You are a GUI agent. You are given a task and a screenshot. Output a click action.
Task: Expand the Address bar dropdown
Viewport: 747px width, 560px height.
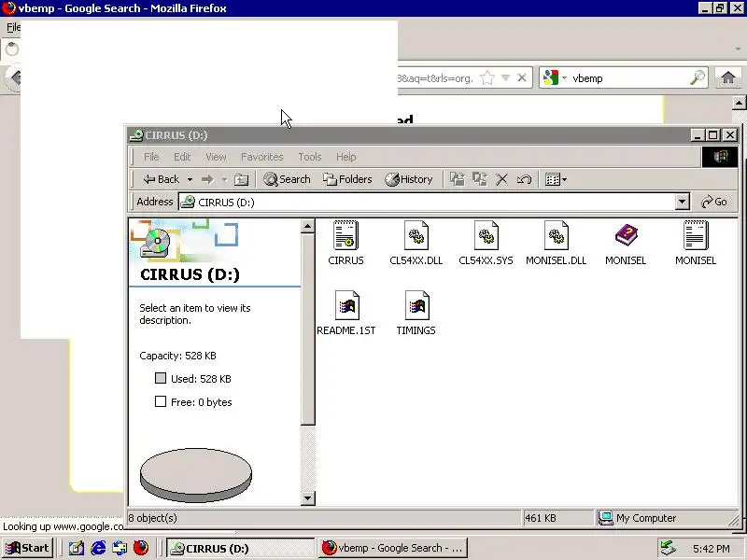pyautogui.click(x=683, y=202)
